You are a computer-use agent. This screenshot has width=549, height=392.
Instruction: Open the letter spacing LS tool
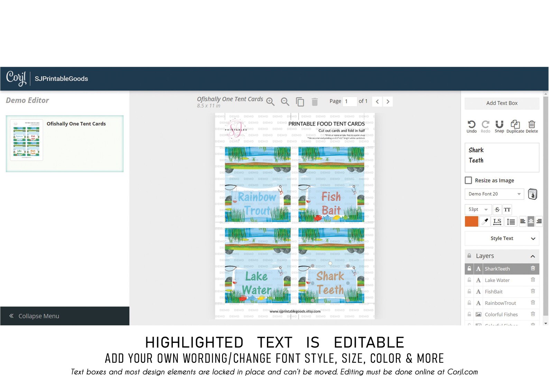[x=497, y=222]
